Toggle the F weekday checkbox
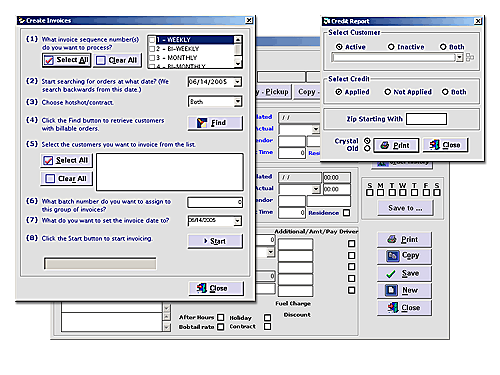Screen dimensions: 500x375 426,192
